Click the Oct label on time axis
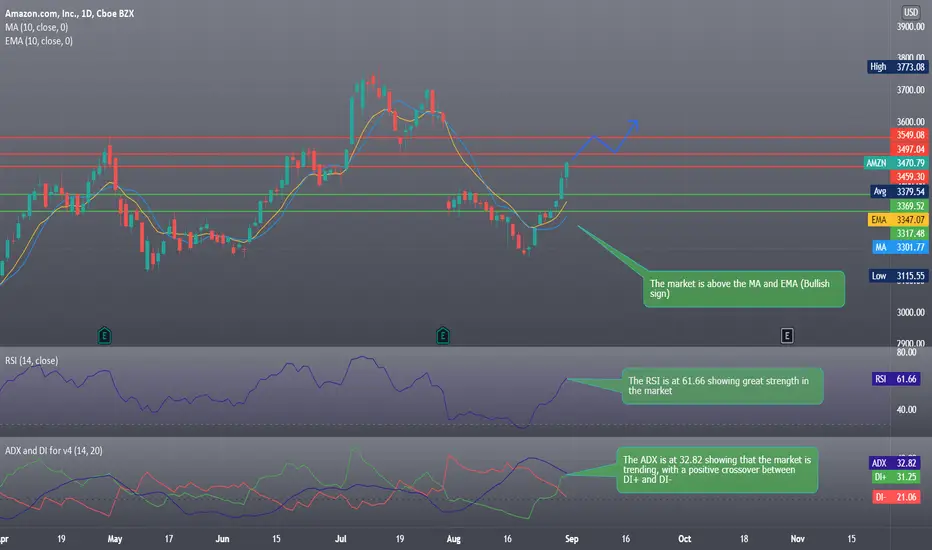Viewport: 932px width, 550px height. point(684,539)
